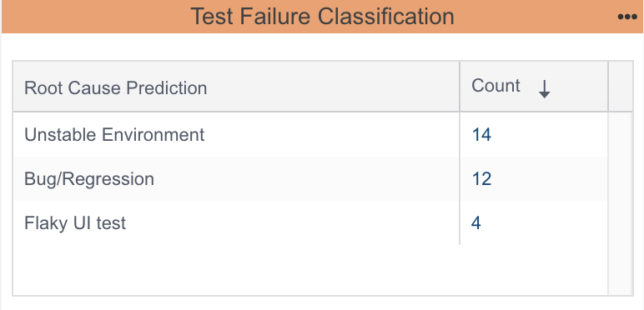
Task: Click the Bug/Regression label text
Action: pos(89,179)
